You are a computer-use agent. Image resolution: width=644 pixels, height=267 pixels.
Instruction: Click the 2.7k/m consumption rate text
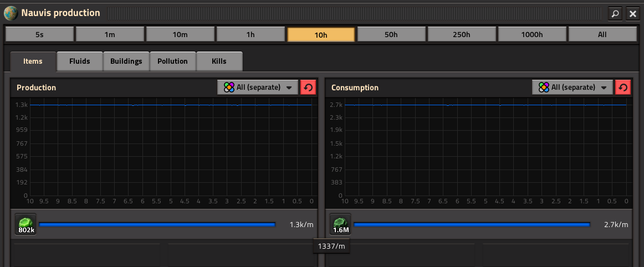tap(616, 225)
